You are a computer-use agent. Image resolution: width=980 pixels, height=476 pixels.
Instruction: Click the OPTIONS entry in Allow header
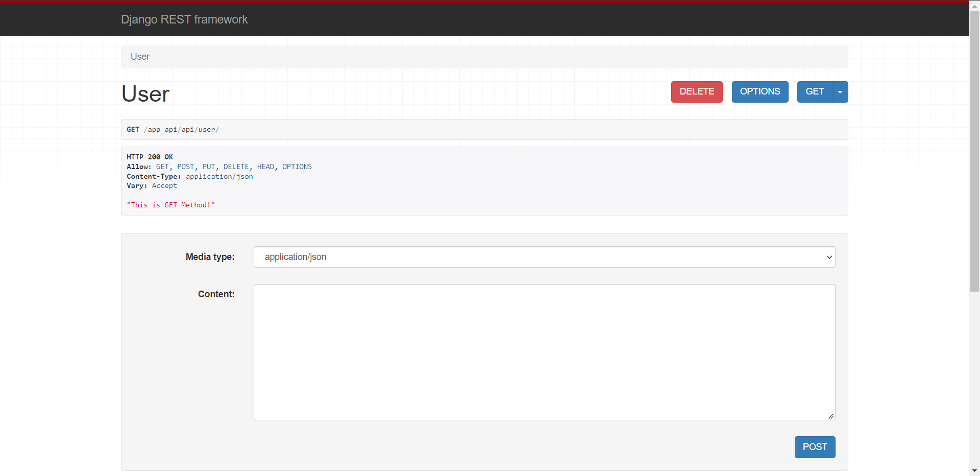click(x=297, y=166)
